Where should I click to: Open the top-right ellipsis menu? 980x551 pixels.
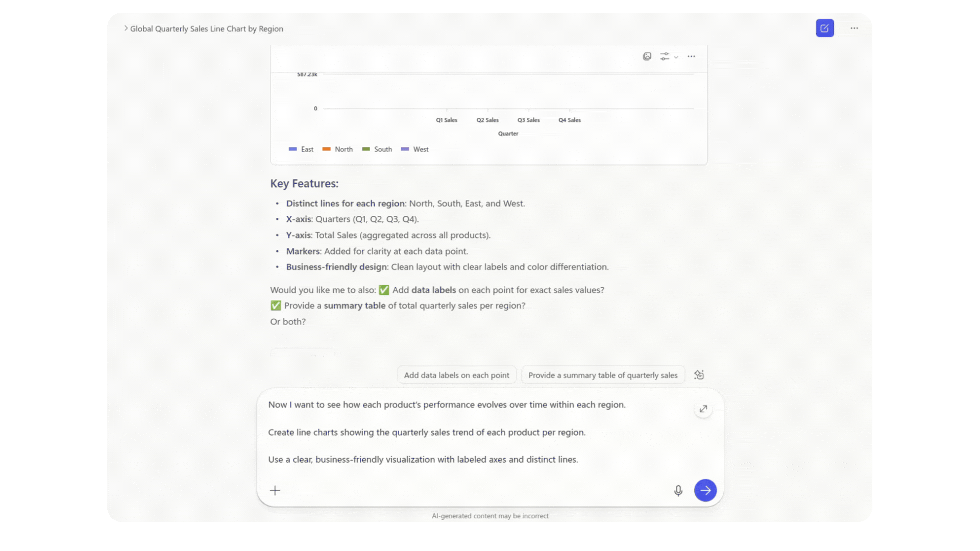854,28
